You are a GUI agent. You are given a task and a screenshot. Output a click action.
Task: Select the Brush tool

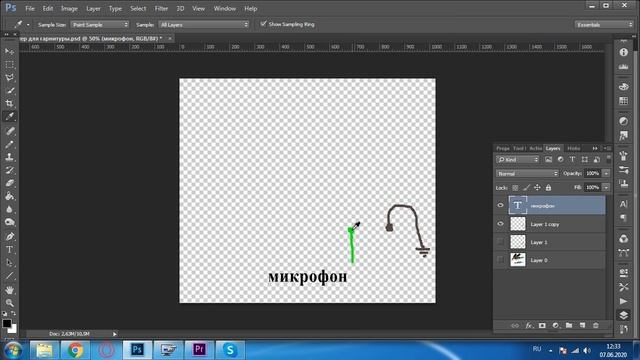point(9,144)
